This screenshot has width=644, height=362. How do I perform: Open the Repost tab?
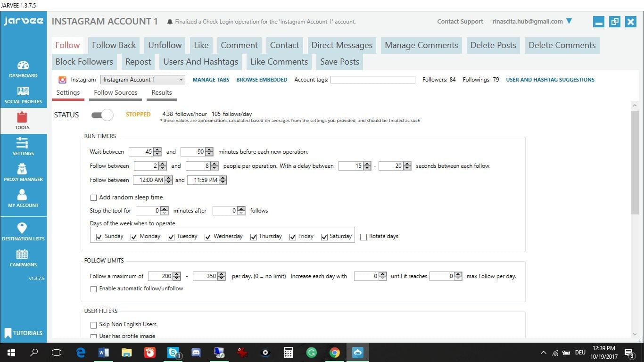coord(138,62)
